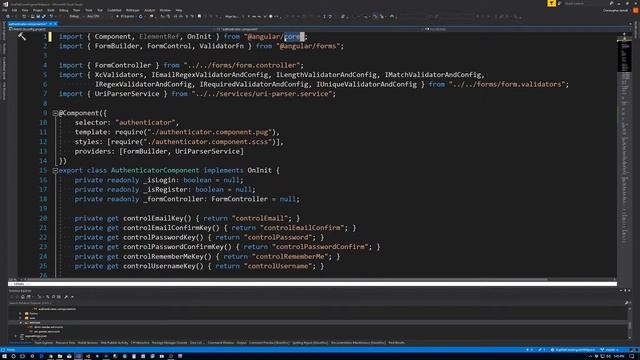Click the selected word 'core' on line 1
Viewport: 640px width, 360px height.
pos(292,37)
